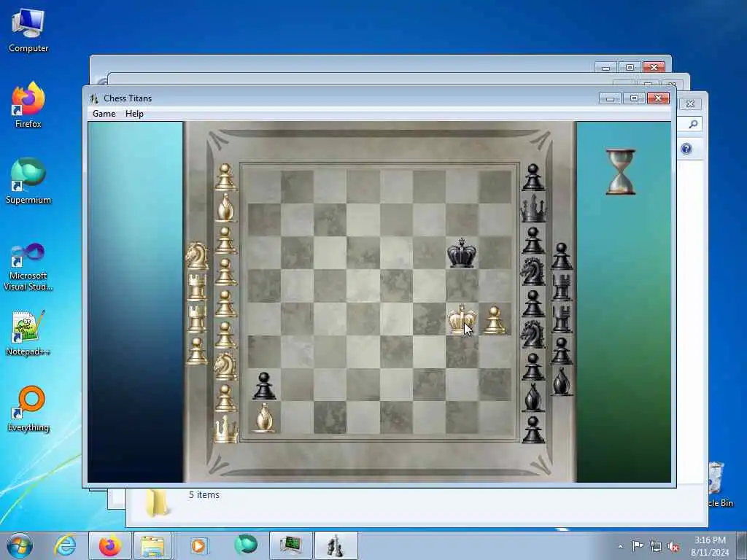Open the Computer desktop icon
The width and height of the screenshot is (747, 560).
(28, 31)
